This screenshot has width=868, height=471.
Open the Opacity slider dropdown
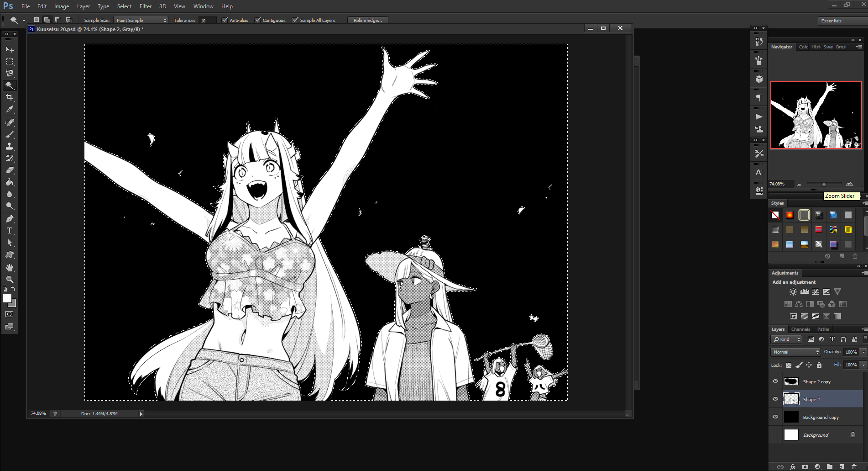pos(863,352)
